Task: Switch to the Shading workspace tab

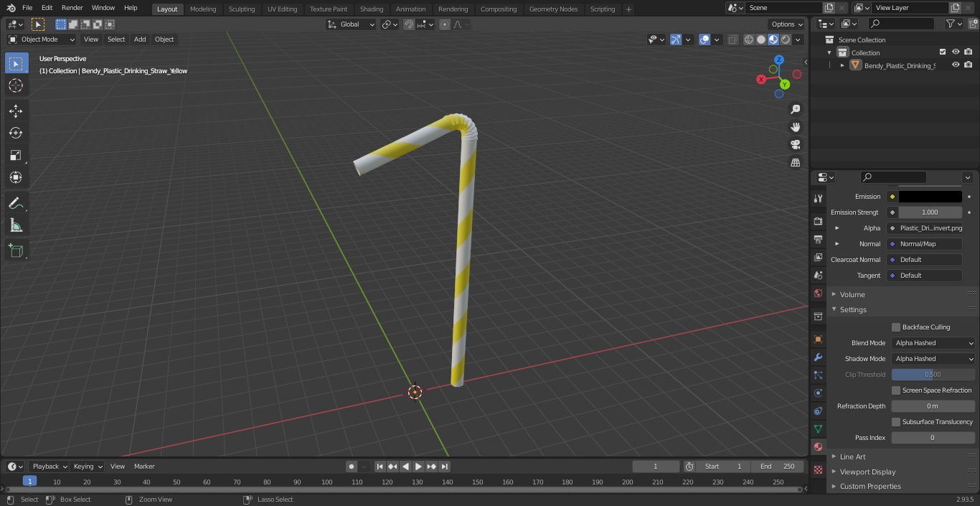Action: (x=372, y=9)
